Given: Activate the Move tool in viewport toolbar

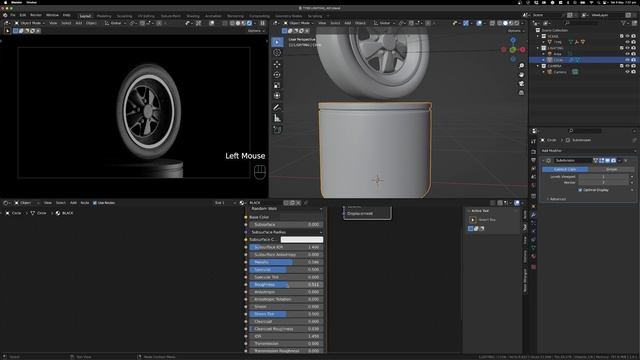Looking at the screenshot, I should pos(277,64).
